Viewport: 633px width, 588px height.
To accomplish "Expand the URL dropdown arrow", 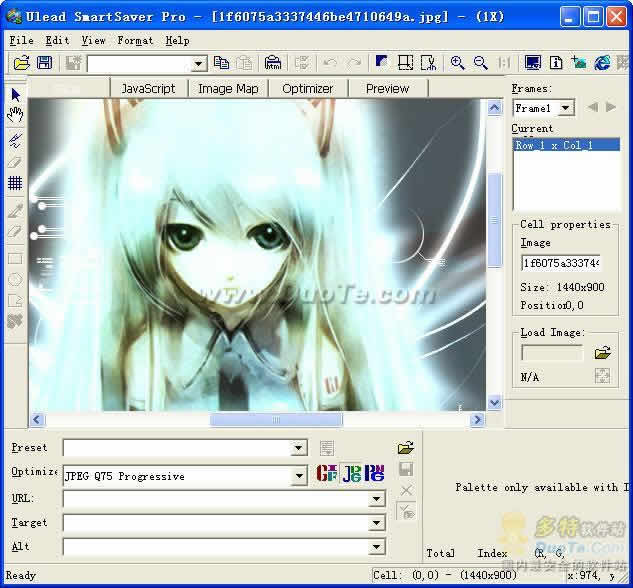I will tap(376, 499).
